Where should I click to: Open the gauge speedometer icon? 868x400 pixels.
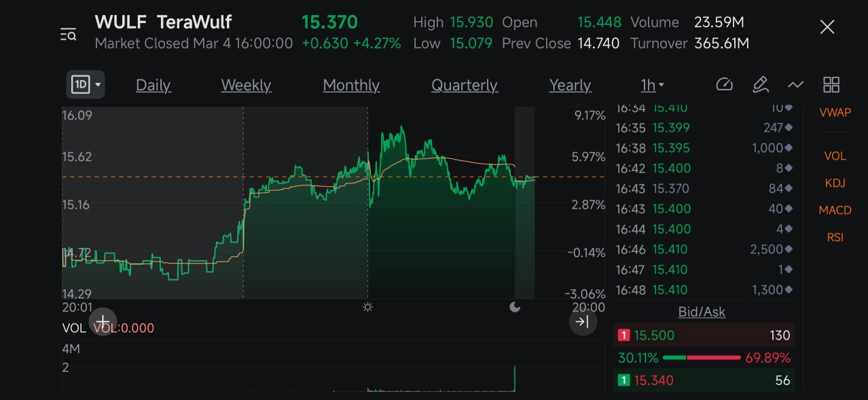(x=725, y=85)
